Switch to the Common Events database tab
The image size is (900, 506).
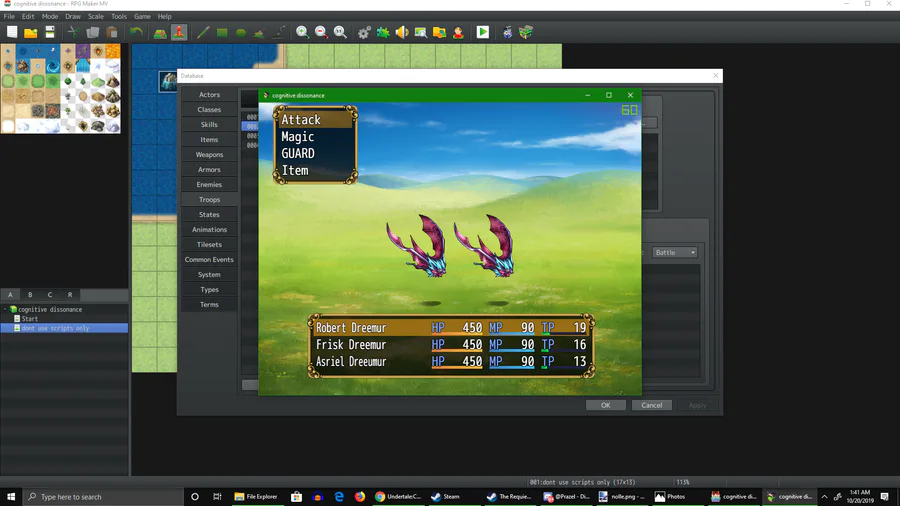click(x=209, y=260)
